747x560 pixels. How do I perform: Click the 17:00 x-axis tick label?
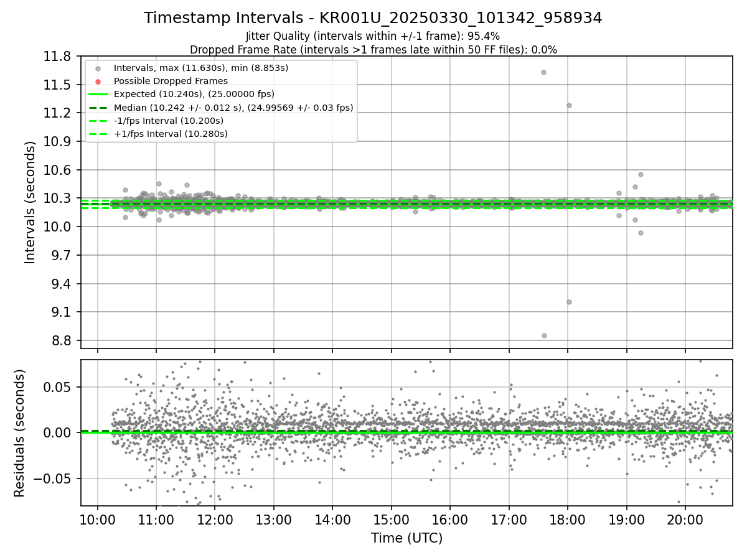[x=509, y=520]
